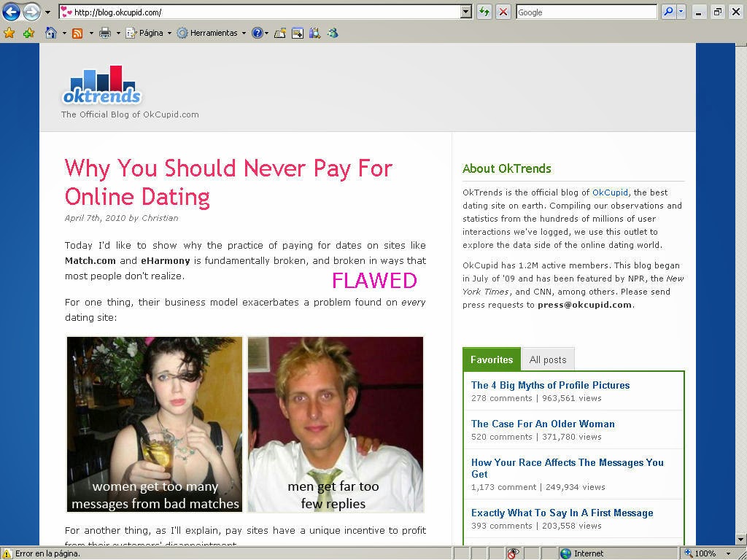Image resolution: width=747 pixels, height=560 pixels.
Task: Click 'Error en la página.' status text
Action: (47, 554)
